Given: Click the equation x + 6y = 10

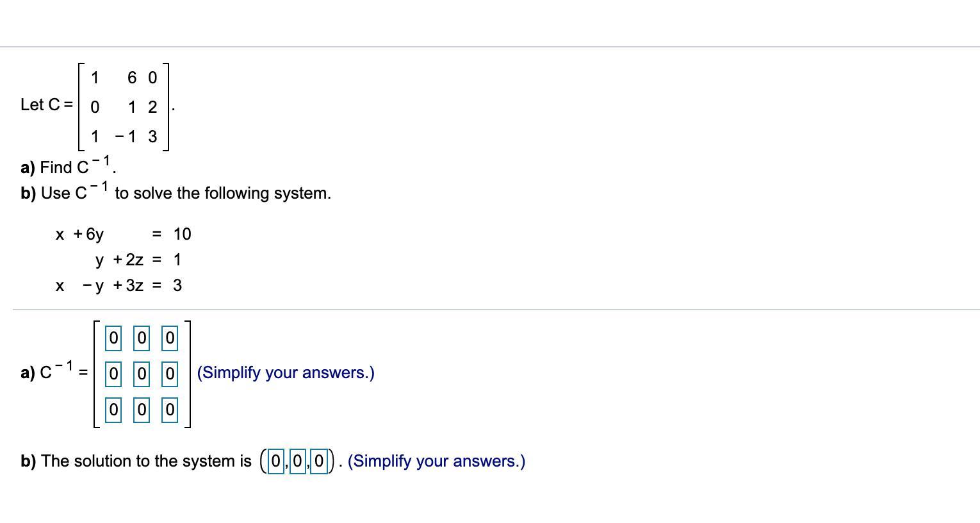Looking at the screenshot, I should [x=123, y=235].
